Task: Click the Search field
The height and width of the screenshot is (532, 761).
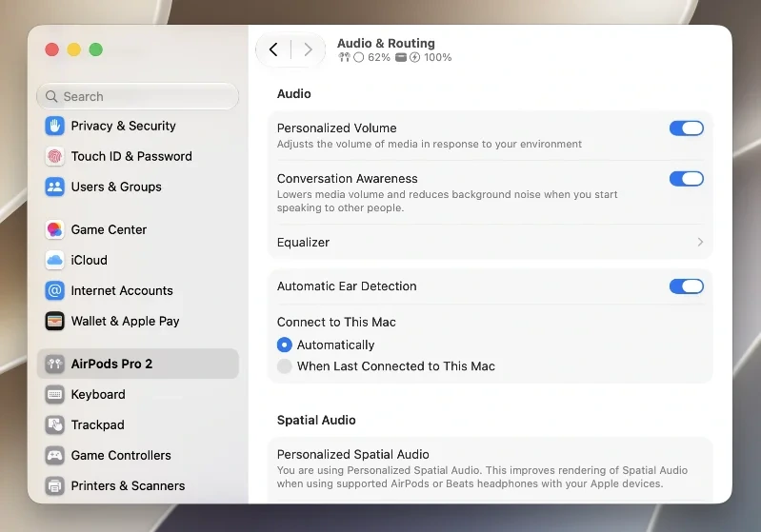Action: tap(138, 96)
